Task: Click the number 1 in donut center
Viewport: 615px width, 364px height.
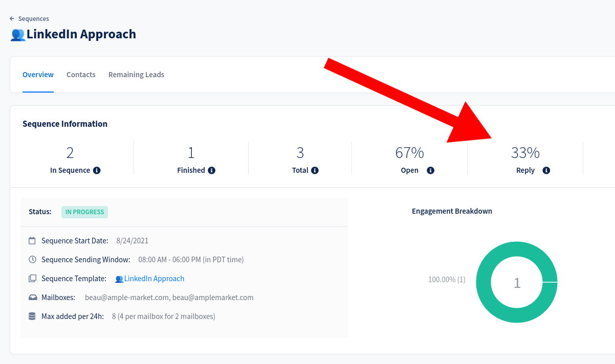Action: (x=517, y=283)
